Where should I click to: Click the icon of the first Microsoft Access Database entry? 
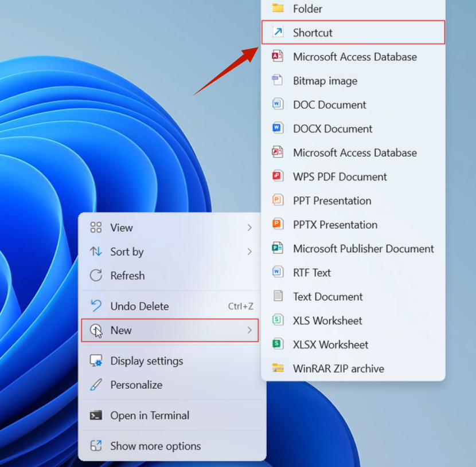278,56
